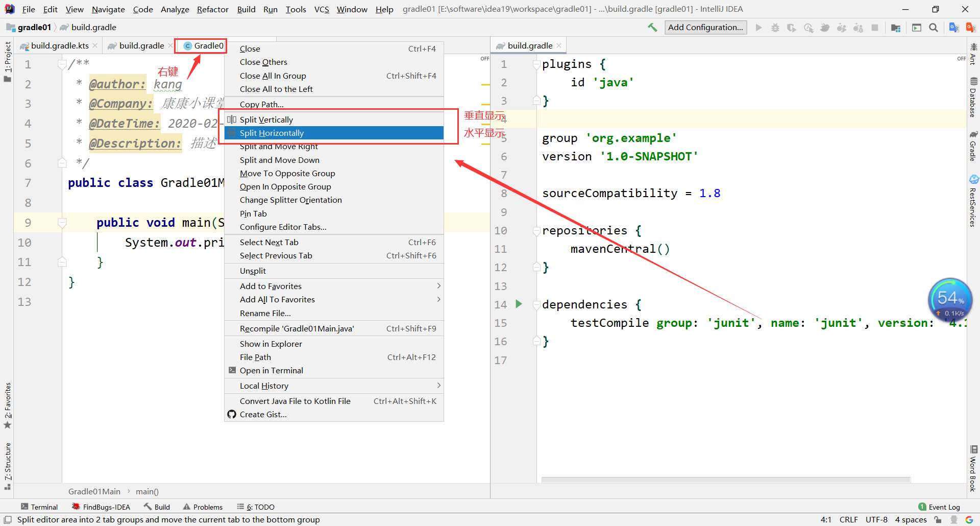Open the Problems tool button
The height and width of the screenshot is (526, 980).
tap(203, 507)
